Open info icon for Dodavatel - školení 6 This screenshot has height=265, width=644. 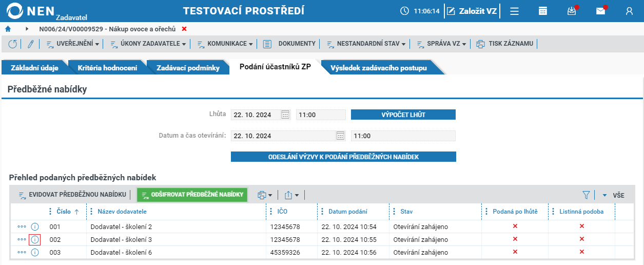tap(35, 252)
